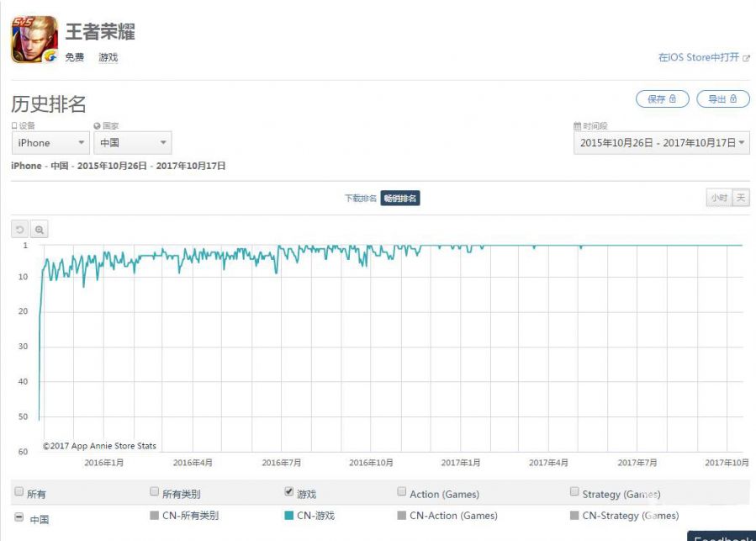Click the 2017年4月 axis label
756x541 pixels.
pos(548,463)
